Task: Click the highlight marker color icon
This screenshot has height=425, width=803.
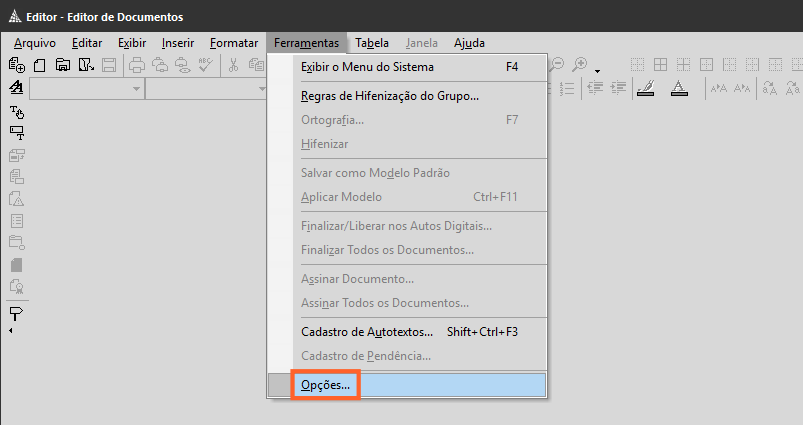Action: [646, 88]
